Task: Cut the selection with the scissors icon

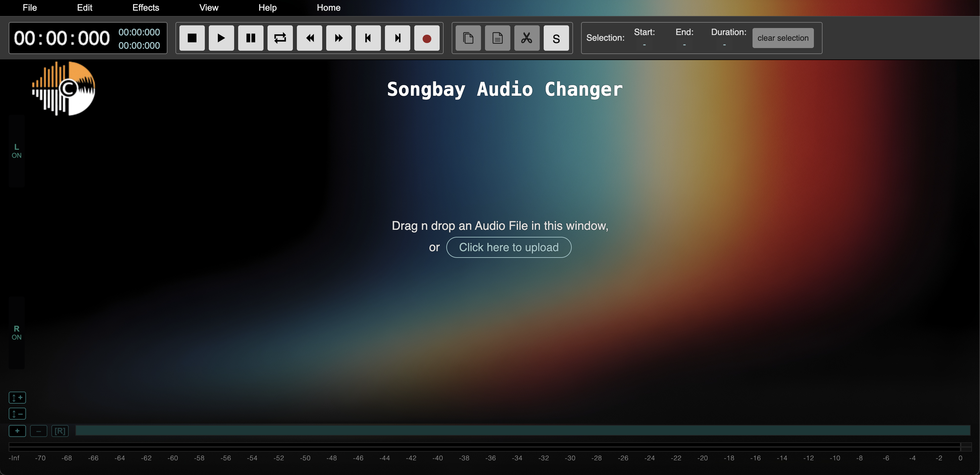Action: point(526,38)
